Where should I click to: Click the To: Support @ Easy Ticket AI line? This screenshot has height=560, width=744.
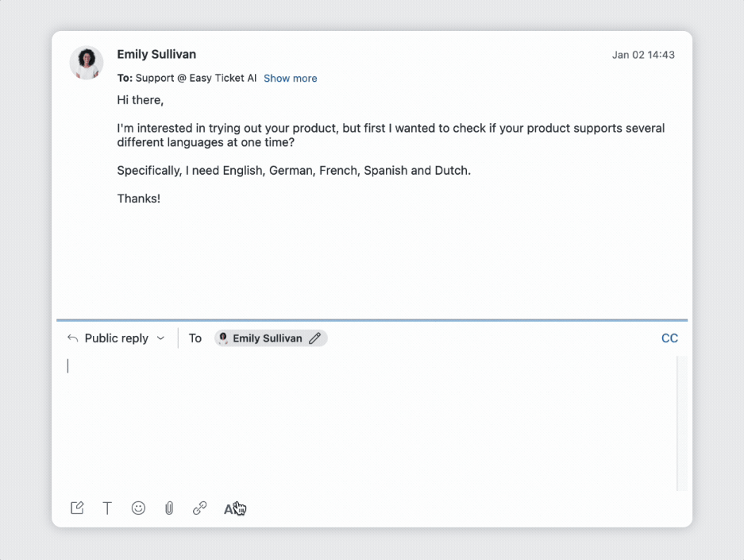tap(187, 79)
